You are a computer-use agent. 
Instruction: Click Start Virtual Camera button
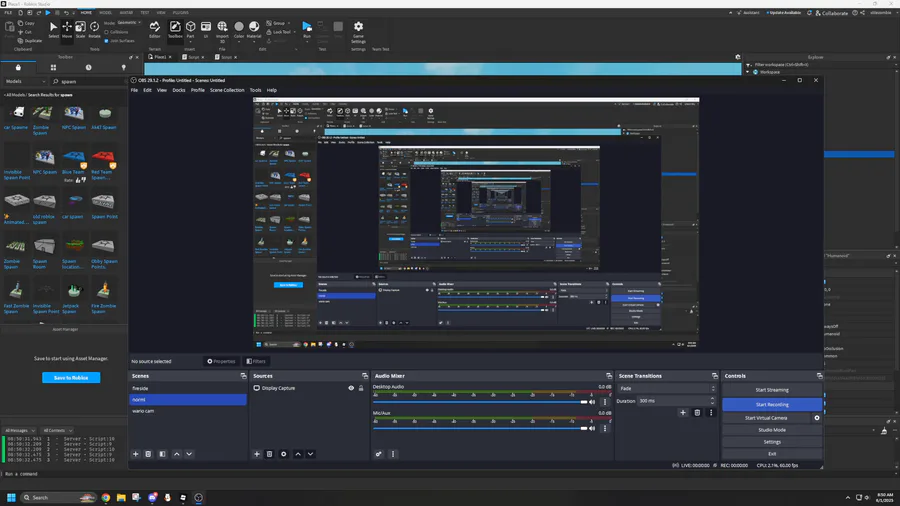(x=766, y=418)
